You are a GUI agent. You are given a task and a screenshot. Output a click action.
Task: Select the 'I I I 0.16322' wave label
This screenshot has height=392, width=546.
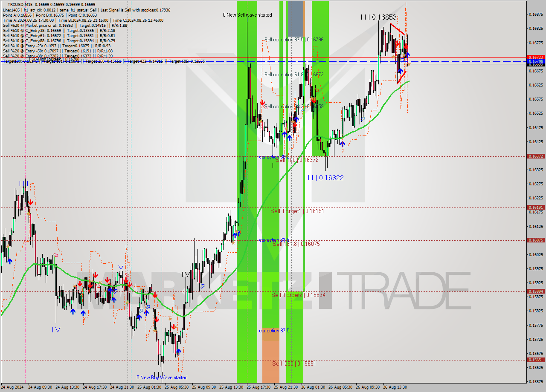[325, 178]
